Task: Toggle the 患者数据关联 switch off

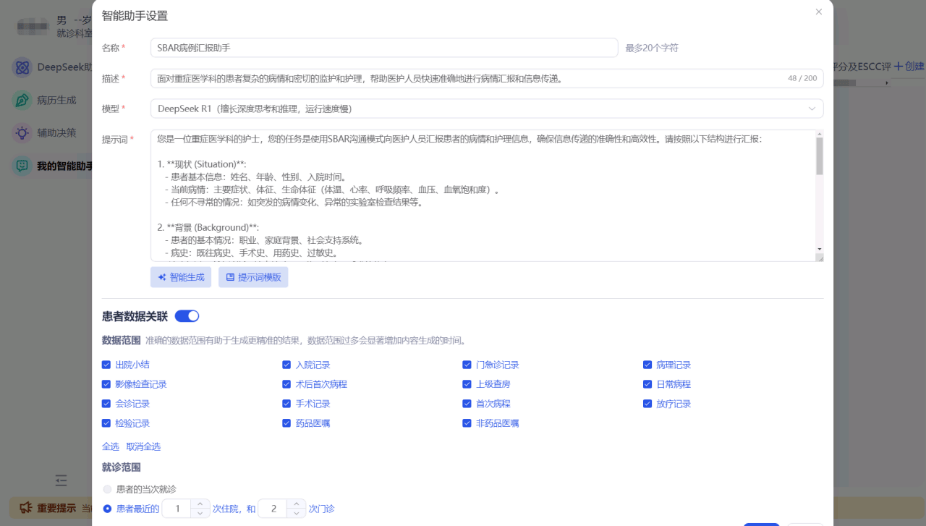Action: pyautogui.click(x=187, y=316)
